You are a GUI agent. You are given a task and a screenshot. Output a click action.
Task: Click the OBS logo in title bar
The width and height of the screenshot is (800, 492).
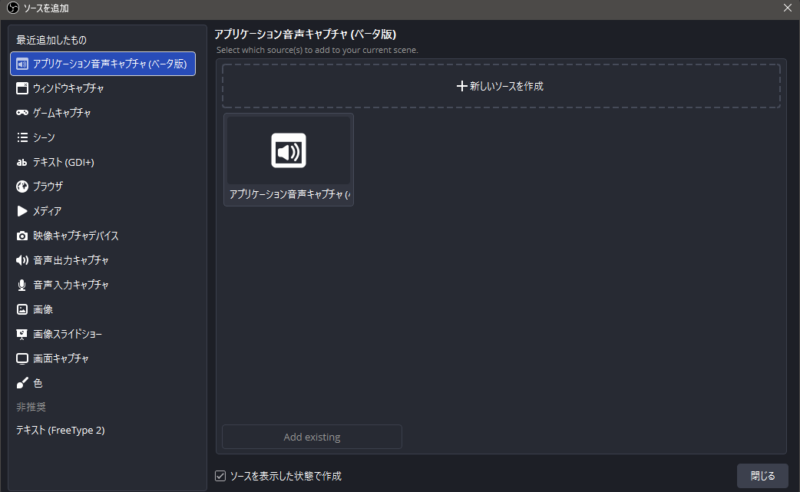coord(13,8)
